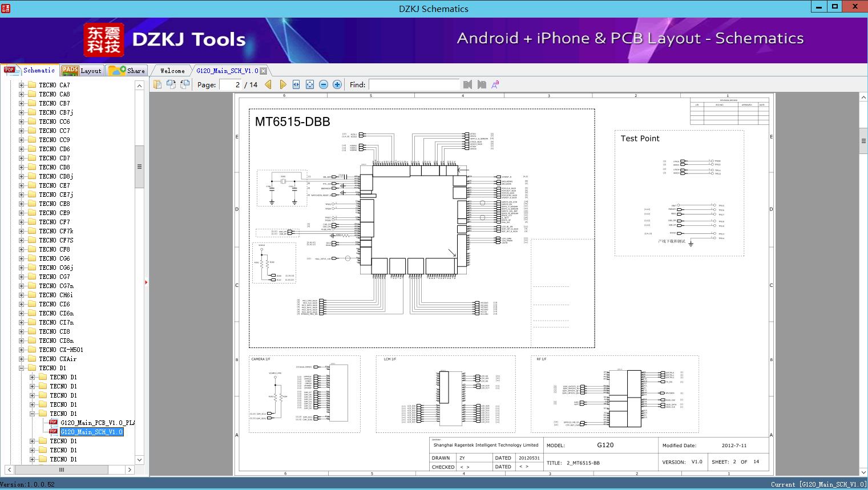Toggle the match case Aa icon
Viewport: 868px width, 490px height.
click(x=495, y=84)
